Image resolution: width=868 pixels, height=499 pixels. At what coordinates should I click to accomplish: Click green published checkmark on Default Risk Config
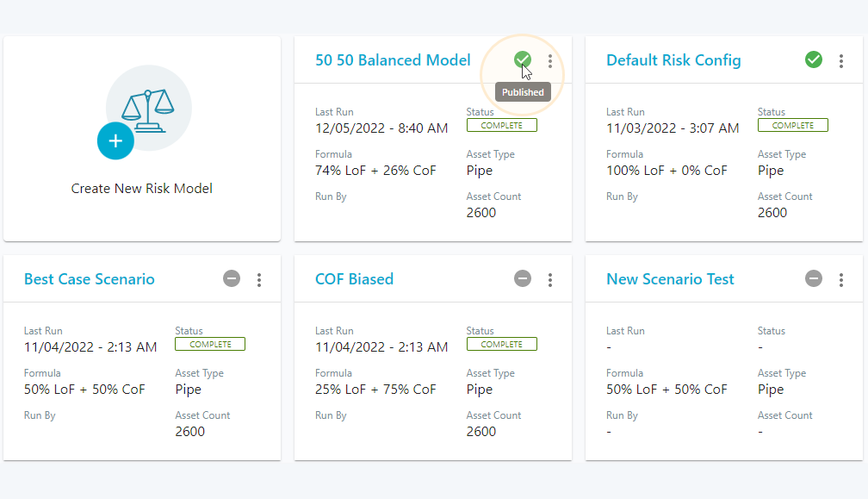click(x=814, y=59)
